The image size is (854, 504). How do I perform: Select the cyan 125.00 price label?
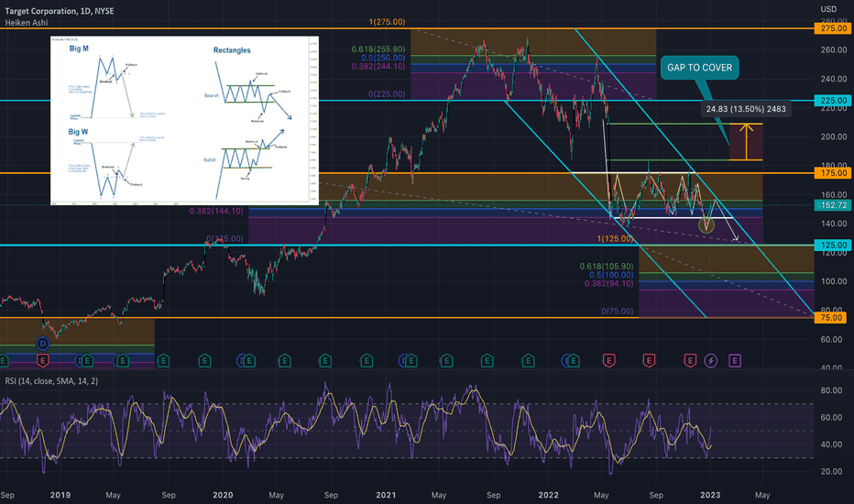[x=831, y=246]
